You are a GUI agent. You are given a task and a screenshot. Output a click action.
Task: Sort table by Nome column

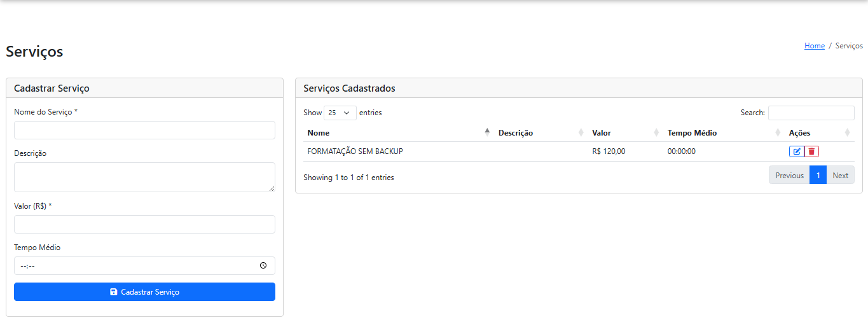pyautogui.click(x=399, y=133)
